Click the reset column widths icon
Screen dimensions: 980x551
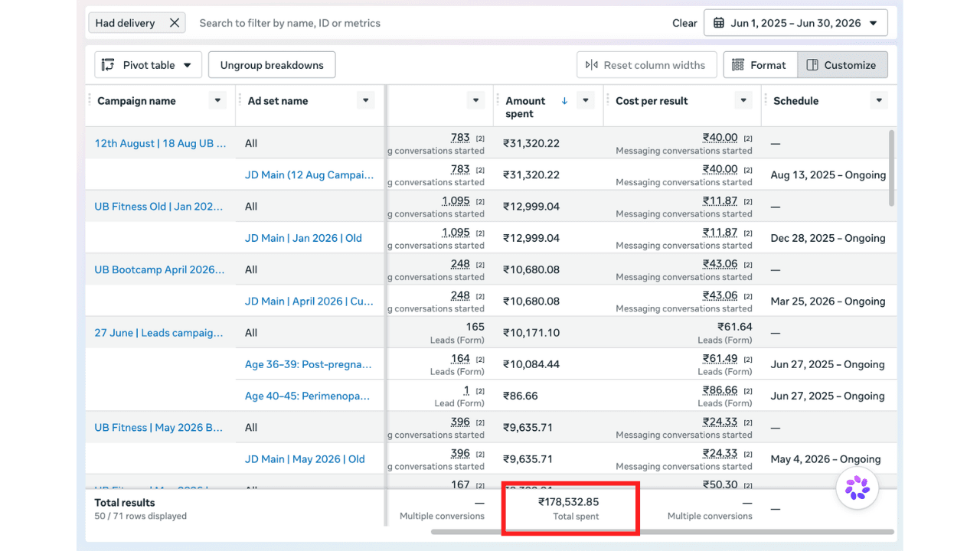tap(592, 65)
